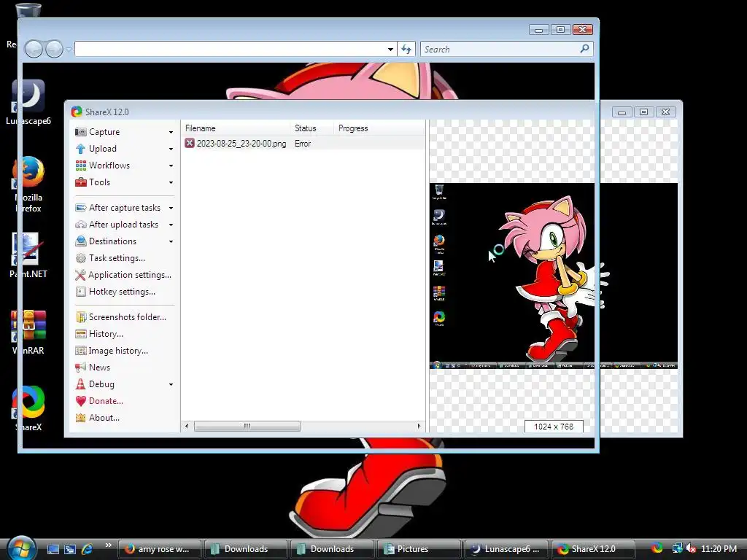The image size is (747, 560).
Task: Expand the Workflows submenu arrow
Action: (x=171, y=166)
